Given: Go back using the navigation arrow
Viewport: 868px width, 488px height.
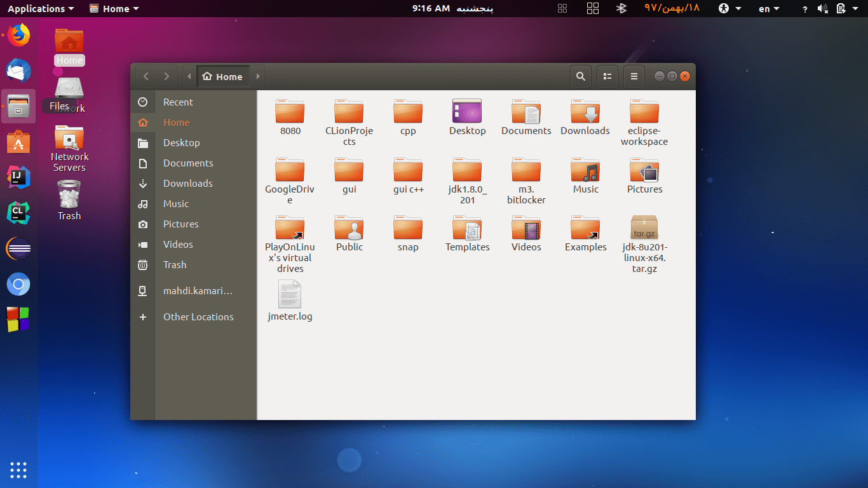Looking at the screenshot, I should pyautogui.click(x=145, y=76).
